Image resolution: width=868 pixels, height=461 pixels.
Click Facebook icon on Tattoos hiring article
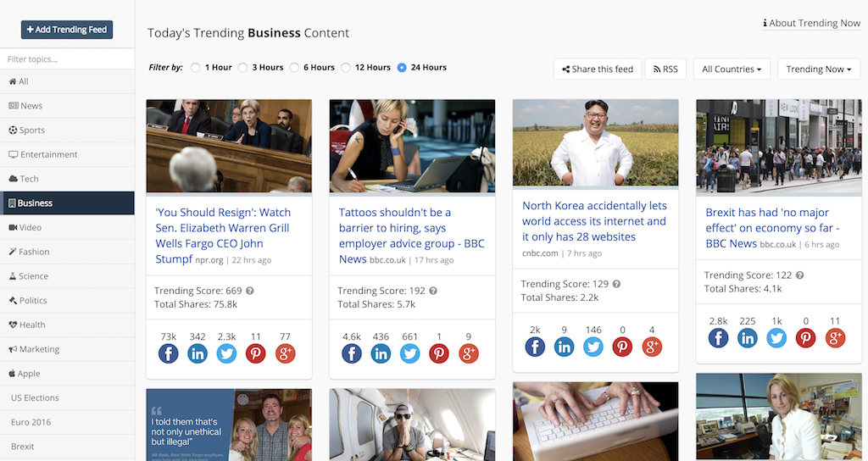click(352, 353)
